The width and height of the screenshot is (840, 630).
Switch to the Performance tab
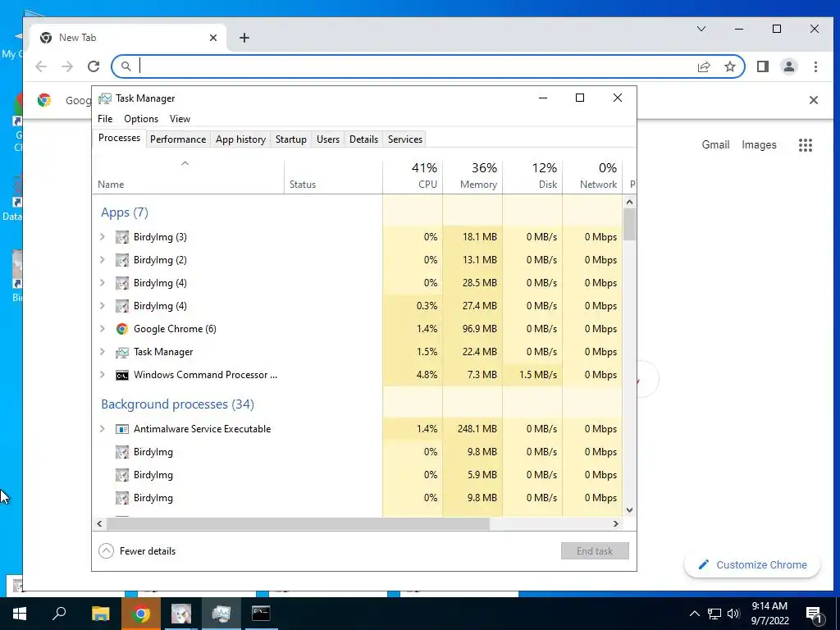coord(178,139)
